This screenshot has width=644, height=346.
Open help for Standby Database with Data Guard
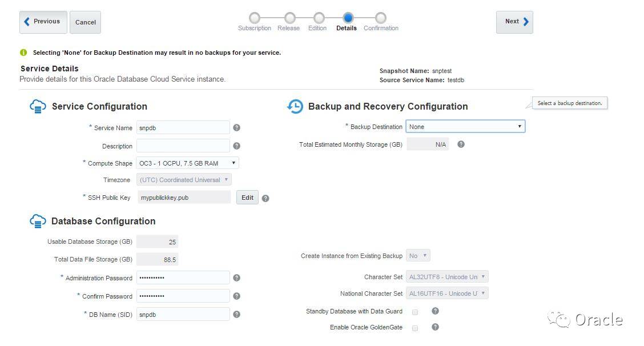coord(436,311)
